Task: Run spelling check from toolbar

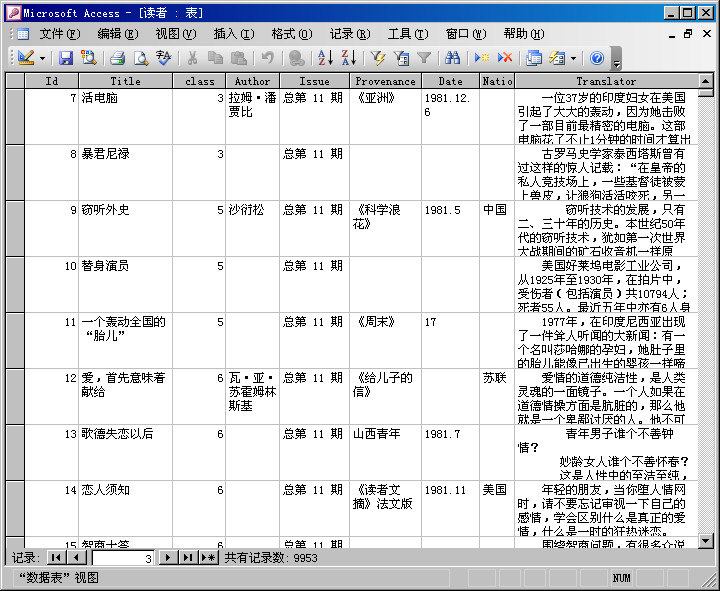Action: pos(164,59)
